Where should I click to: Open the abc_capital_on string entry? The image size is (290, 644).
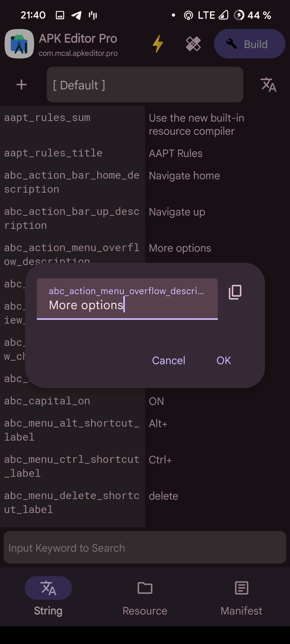[145, 401]
